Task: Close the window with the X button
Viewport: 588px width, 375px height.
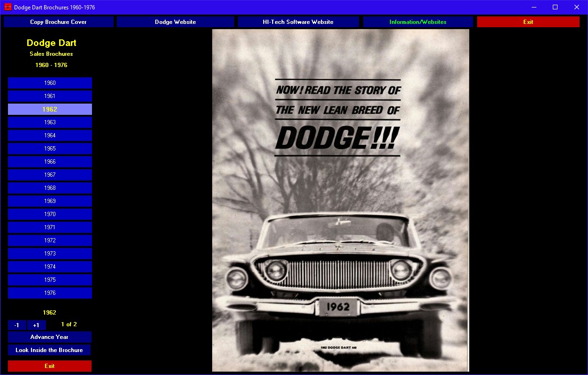Action: coord(577,7)
